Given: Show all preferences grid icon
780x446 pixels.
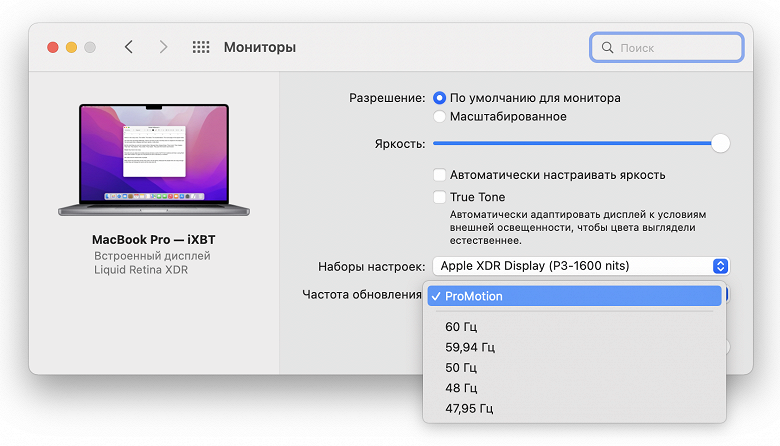Looking at the screenshot, I should click(201, 47).
